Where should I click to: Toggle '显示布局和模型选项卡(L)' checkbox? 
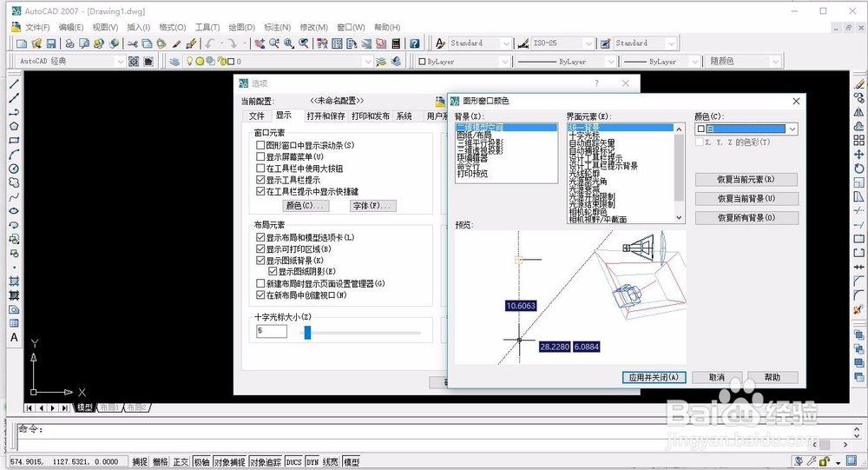(x=260, y=237)
